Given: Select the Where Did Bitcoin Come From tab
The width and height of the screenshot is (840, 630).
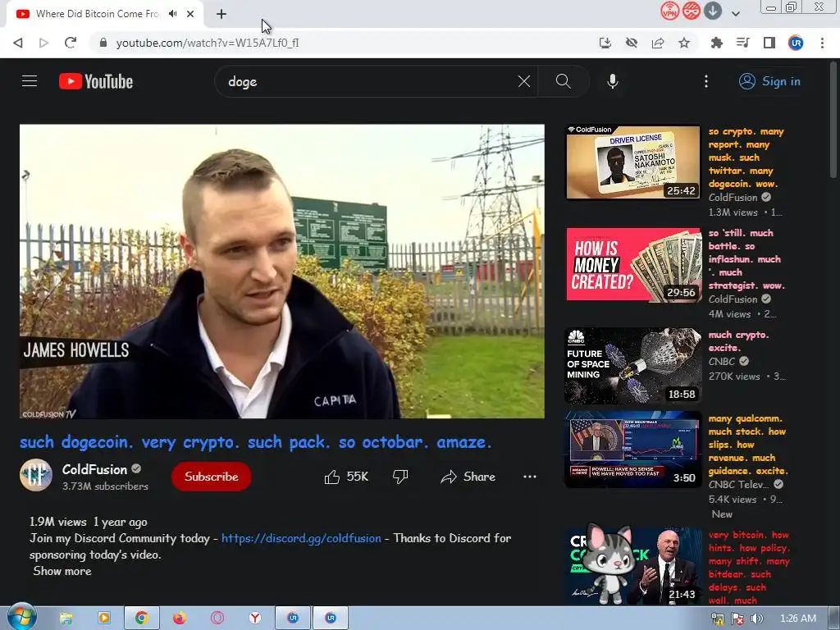Looking at the screenshot, I should click(97, 14).
